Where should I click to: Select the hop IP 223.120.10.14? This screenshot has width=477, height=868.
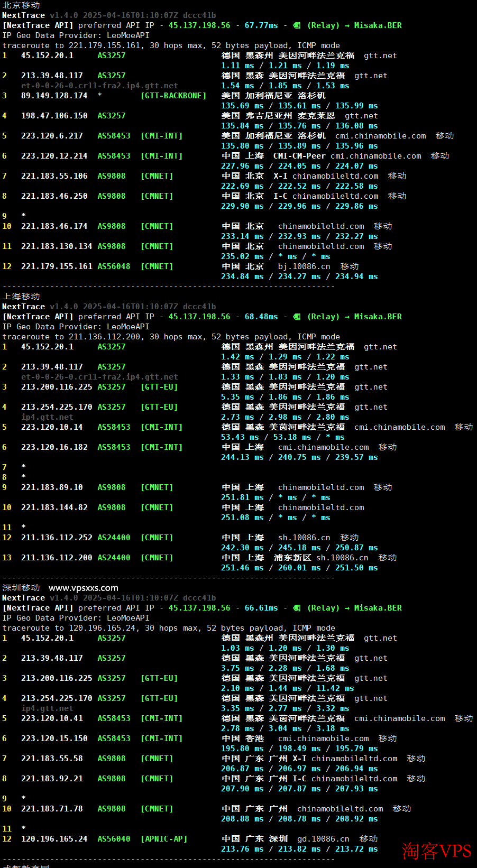[x=52, y=427]
